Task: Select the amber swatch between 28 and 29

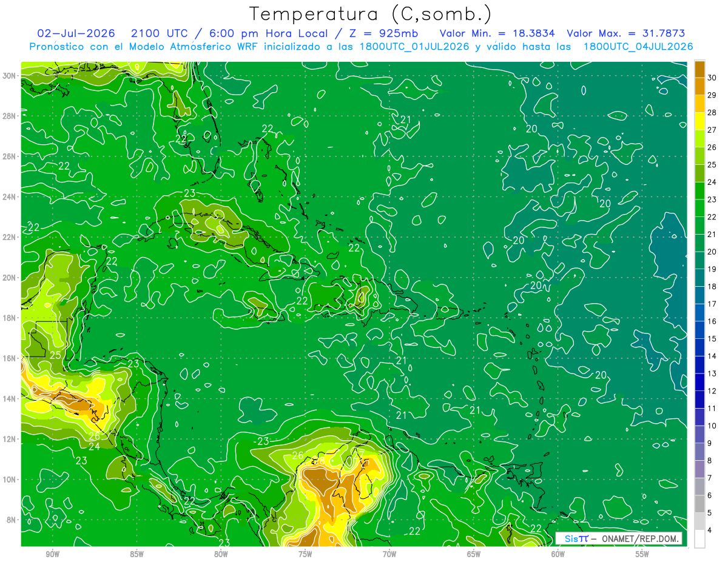Action: [x=700, y=104]
